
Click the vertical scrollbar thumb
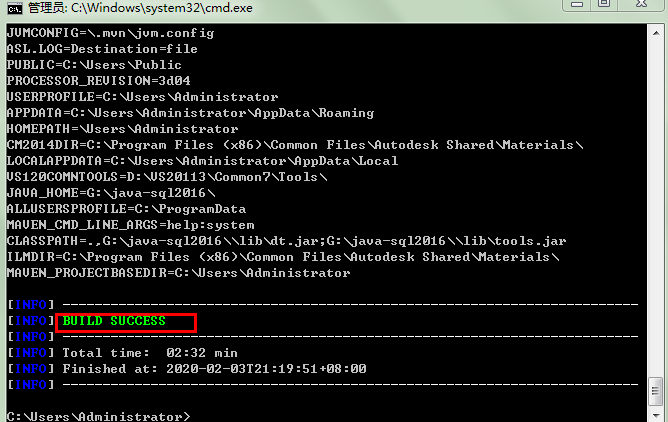coord(656,391)
